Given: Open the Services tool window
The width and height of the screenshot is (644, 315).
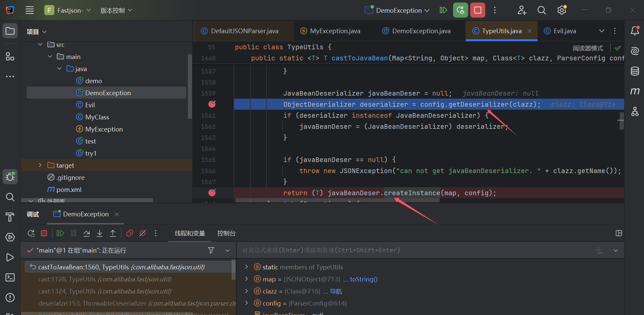Looking at the screenshot, I should point(10,237).
